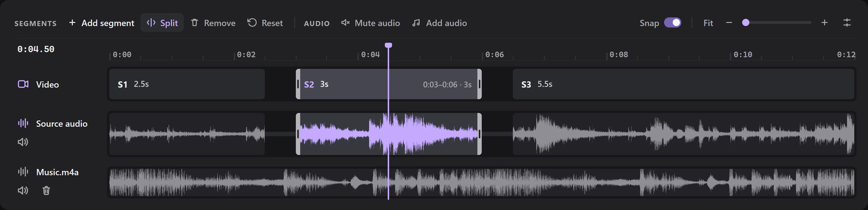Click the 0:03–0:06 · 3s label

[x=447, y=85]
